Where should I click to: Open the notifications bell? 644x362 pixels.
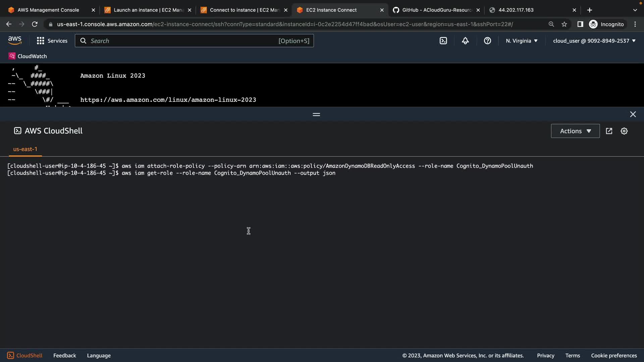[465, 41]
